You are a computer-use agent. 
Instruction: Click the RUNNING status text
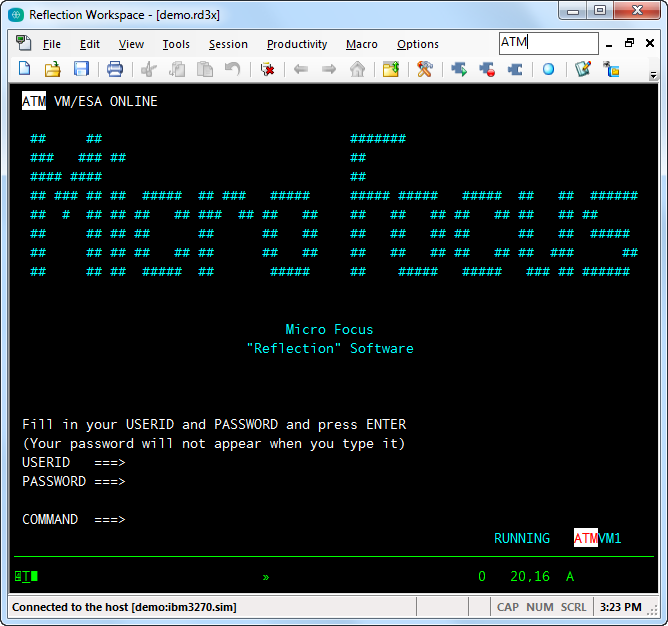[x=522, y=538]
